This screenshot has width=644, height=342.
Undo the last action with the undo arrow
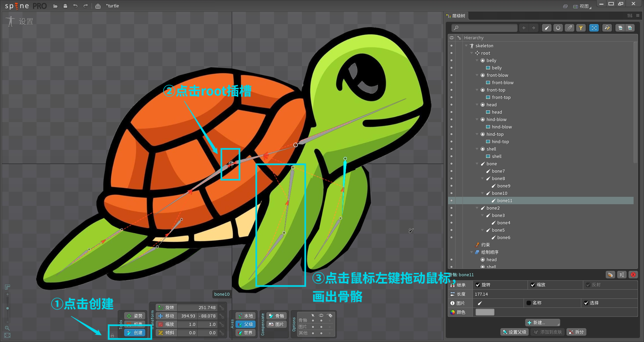(75, 6)
